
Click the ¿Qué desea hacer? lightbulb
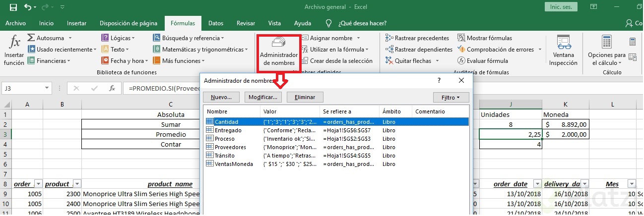click(328, 23)
